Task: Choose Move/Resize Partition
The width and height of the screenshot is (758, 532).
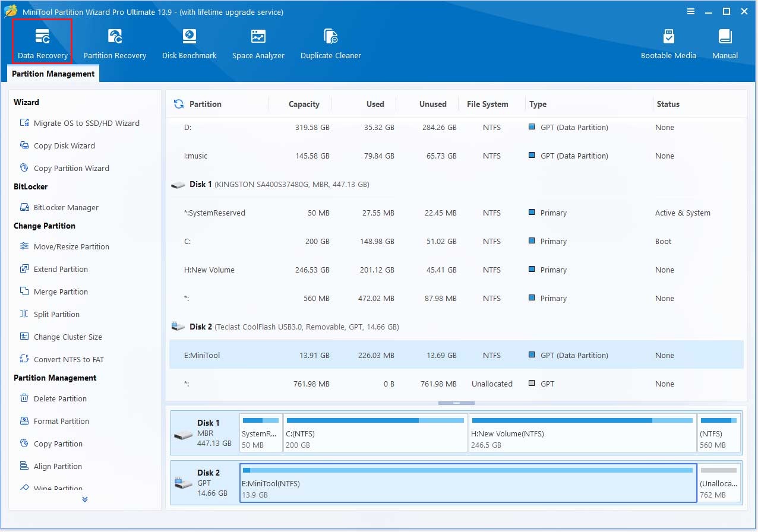Action: [x=64, y=246]
